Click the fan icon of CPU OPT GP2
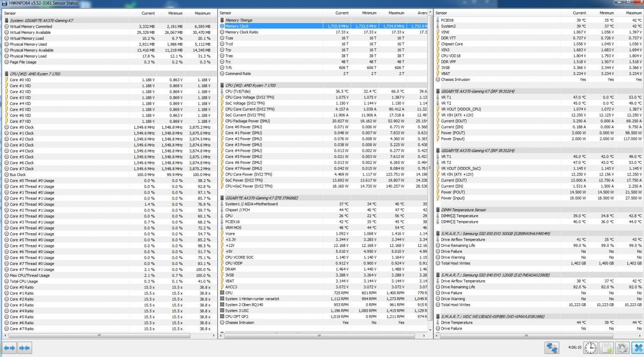 point(222,316)
